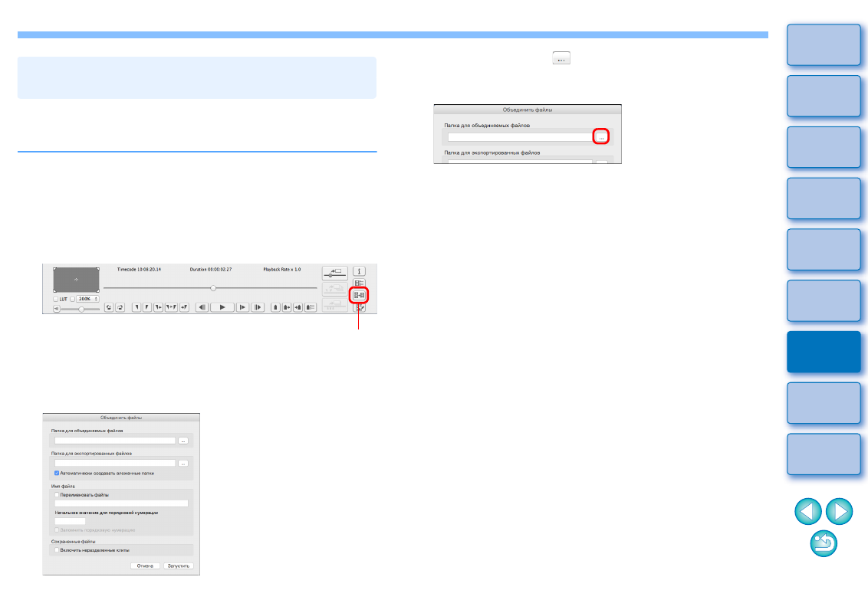
Task: Jump to the Out point
Action: coord(184,307)
